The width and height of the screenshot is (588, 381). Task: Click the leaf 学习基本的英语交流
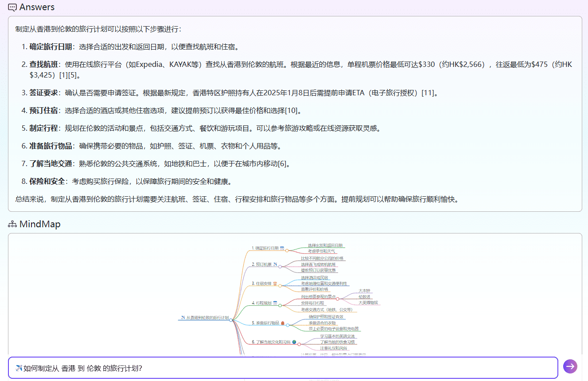click(337, 336)
